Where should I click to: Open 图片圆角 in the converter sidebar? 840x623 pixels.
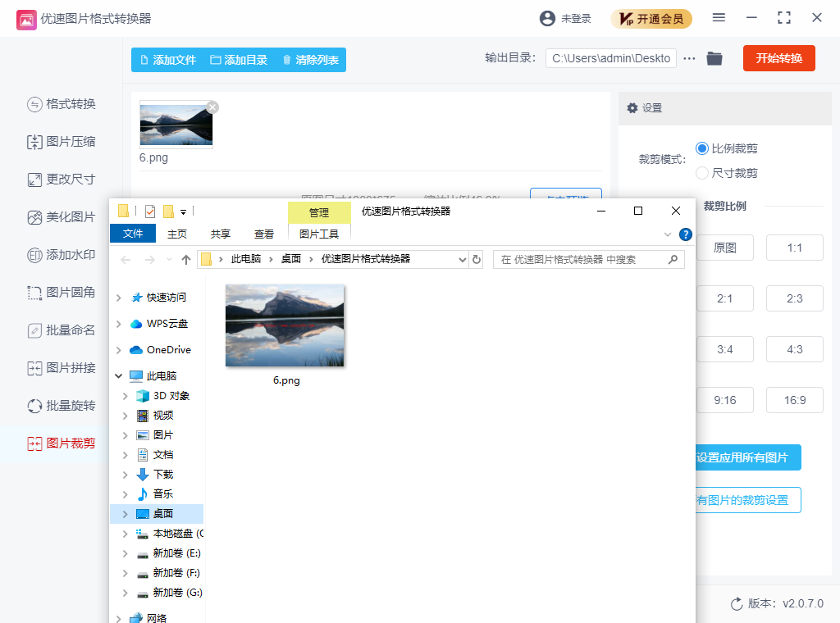(61, 293)
